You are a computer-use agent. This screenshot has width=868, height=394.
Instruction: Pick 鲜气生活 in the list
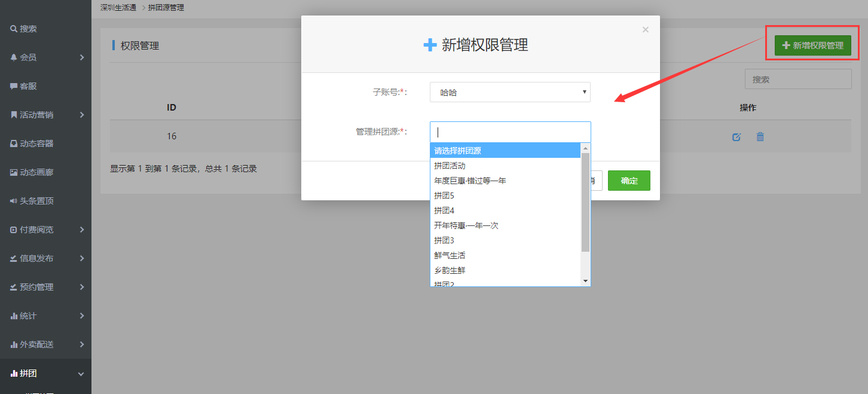tap(450, 255)
